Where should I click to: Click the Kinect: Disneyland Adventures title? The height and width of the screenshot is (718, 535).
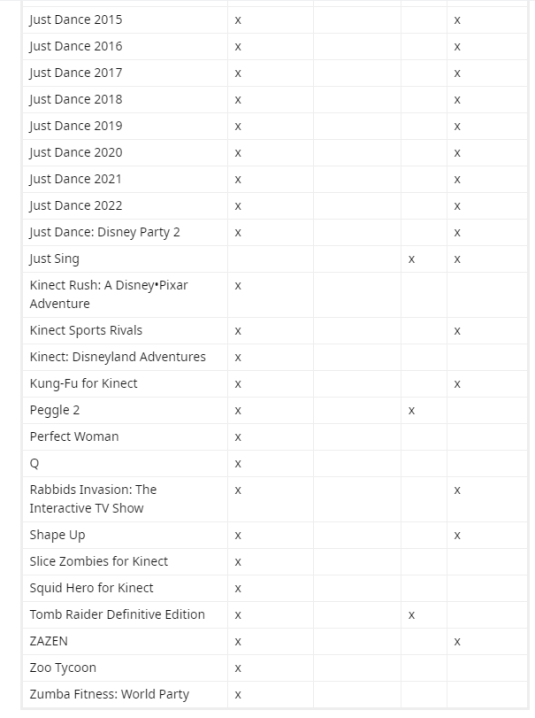point(118,357)
